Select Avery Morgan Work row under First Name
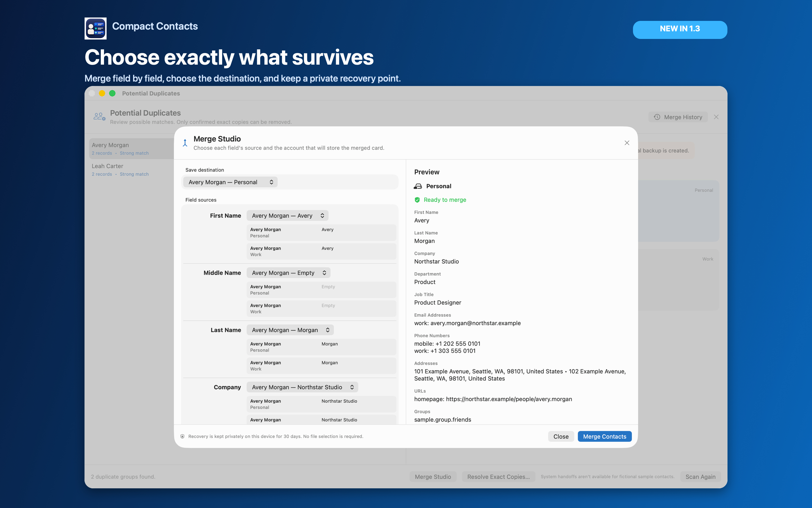Screen dimensions: 812x508 [321, 251]
